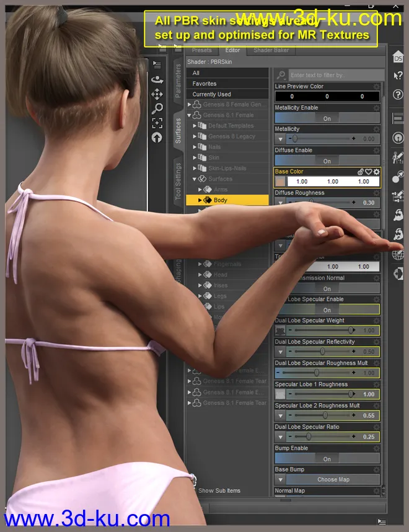Expand the Nails group
Screen dimensions: 409x532
tap(195, 147)
